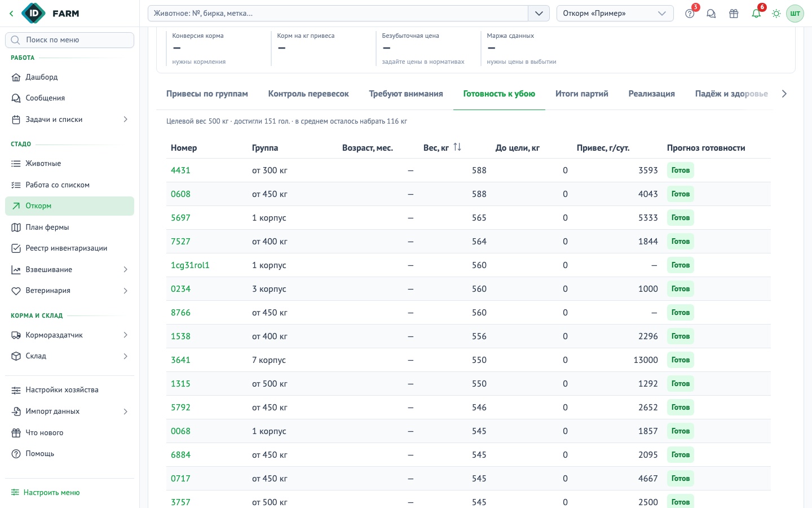812x508 pixels.
Task: Open Реестр инвентаризации in sidebar
Action: click(69, 248)
